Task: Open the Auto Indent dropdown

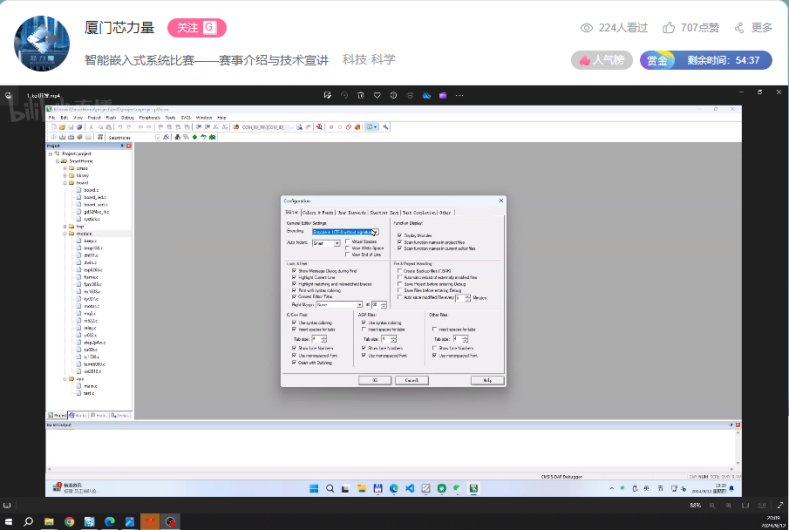Action: [x=337, y=244]
